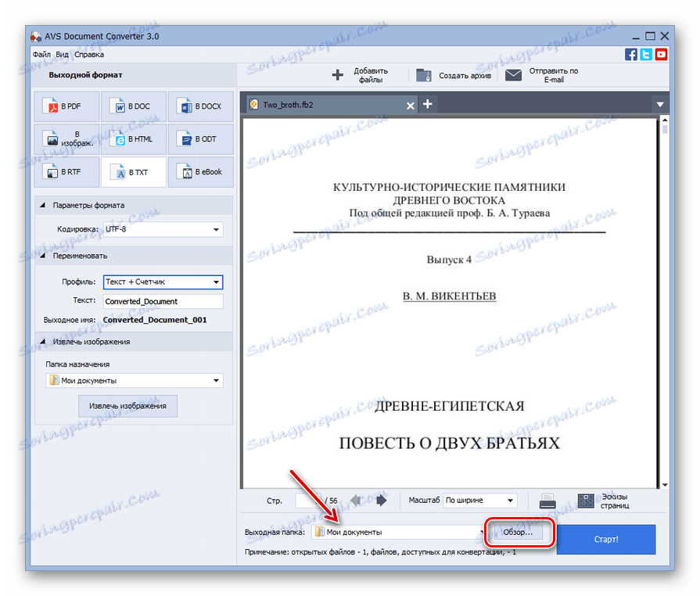Viewport: 700px width, 596px height.
Task: Click the page number input field
Action: (308, 501)
